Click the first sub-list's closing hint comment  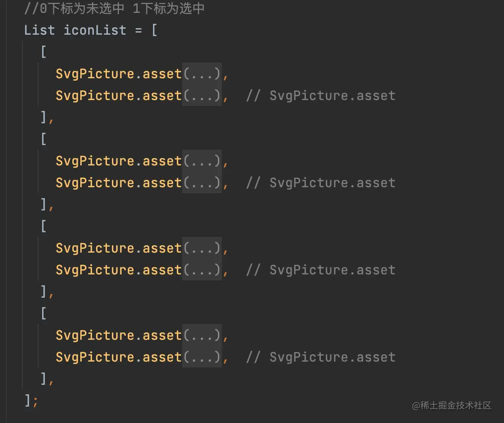[x=321, y=96]
